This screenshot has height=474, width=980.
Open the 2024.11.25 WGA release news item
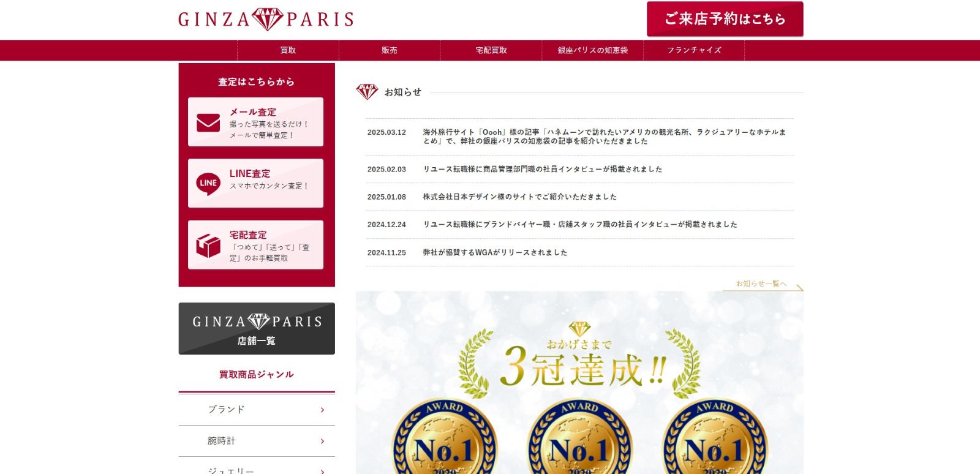tap(579, 252)
